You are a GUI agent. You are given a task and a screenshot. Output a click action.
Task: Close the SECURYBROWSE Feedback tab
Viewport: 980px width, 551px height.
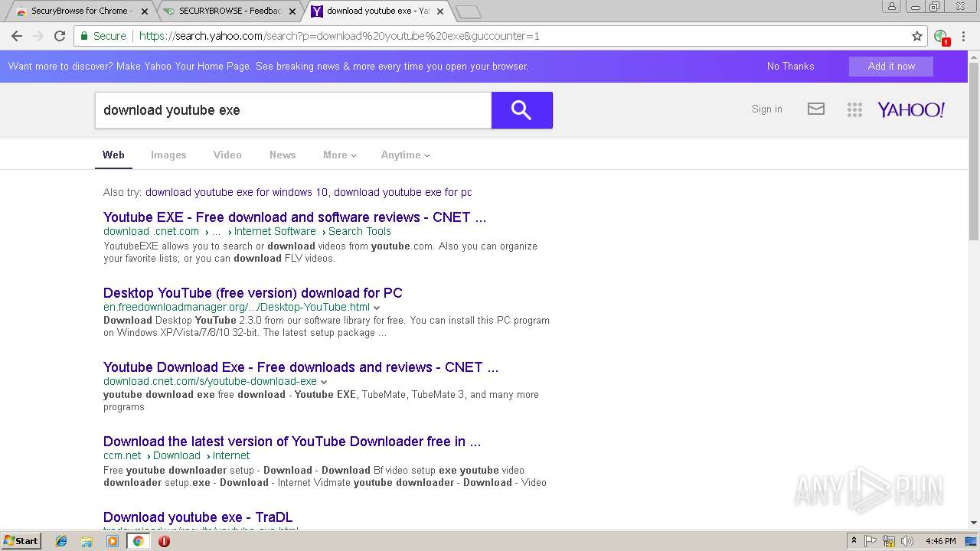[x=292, y=11]
